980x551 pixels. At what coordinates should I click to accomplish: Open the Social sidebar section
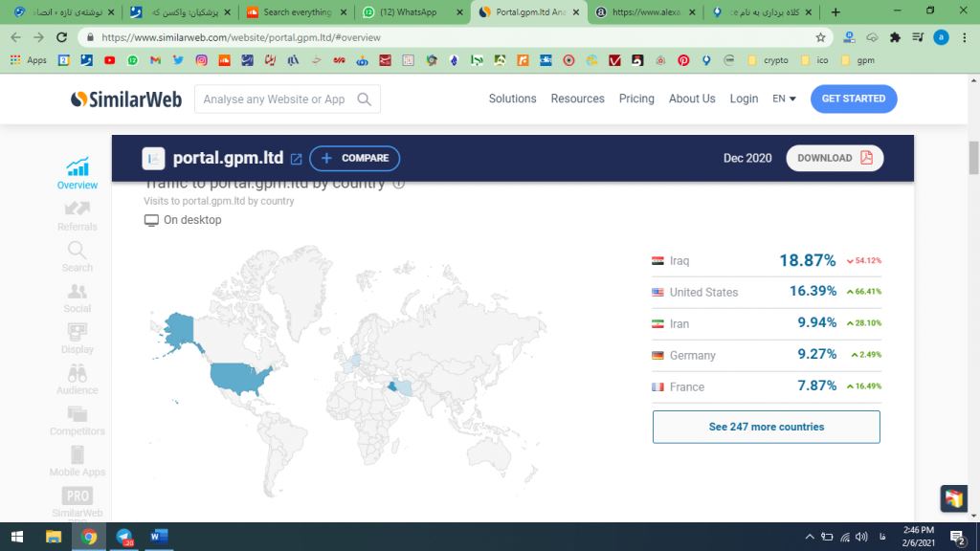click(x=78, y=298)
